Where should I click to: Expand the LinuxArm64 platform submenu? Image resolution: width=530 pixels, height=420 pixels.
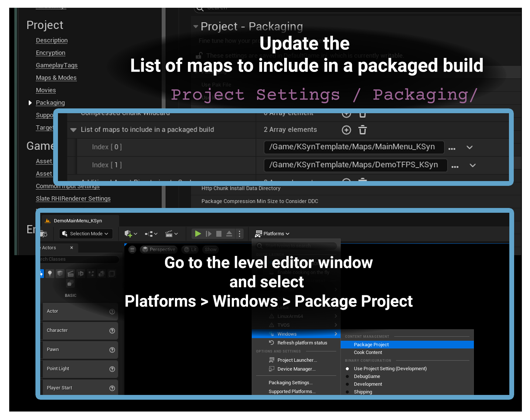tap(296, 316)
